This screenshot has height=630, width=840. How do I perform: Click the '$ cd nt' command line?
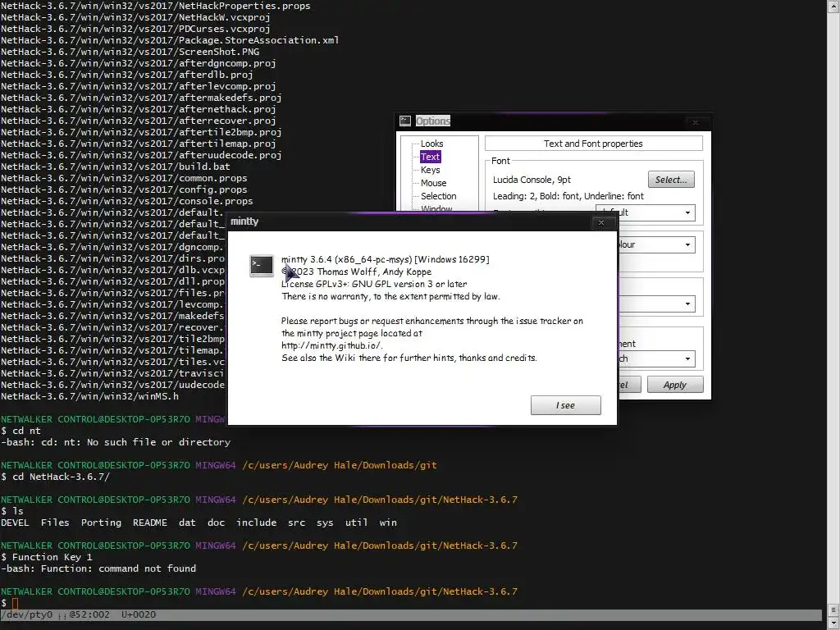point(21,431)
